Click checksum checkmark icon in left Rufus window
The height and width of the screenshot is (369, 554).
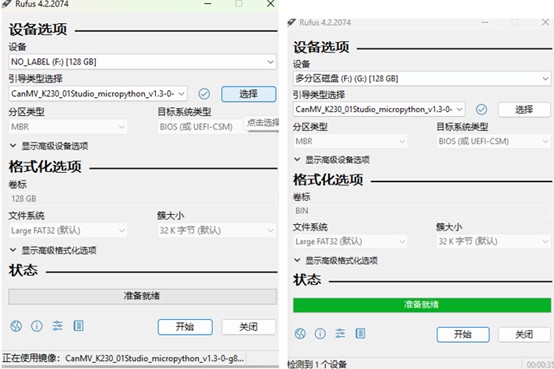[204, 94]
